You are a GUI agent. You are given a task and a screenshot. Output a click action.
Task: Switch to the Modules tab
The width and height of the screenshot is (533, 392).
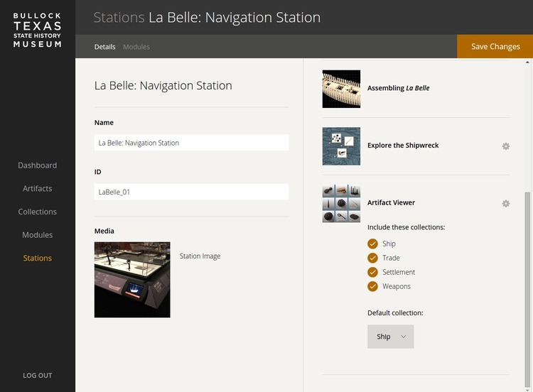click(x=136, y=47)
